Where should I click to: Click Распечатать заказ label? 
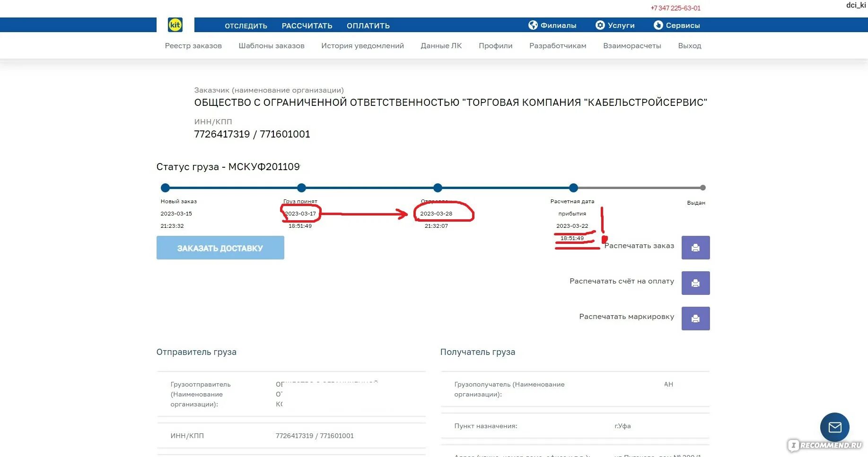coord(639,246)
